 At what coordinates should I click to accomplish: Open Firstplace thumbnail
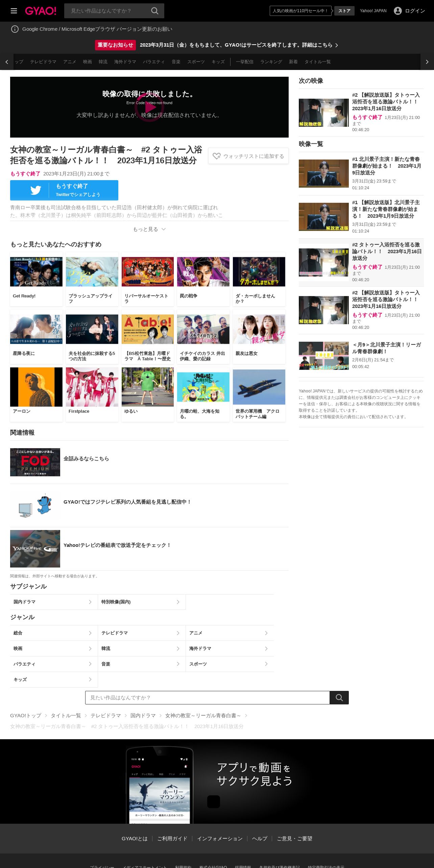92,387
